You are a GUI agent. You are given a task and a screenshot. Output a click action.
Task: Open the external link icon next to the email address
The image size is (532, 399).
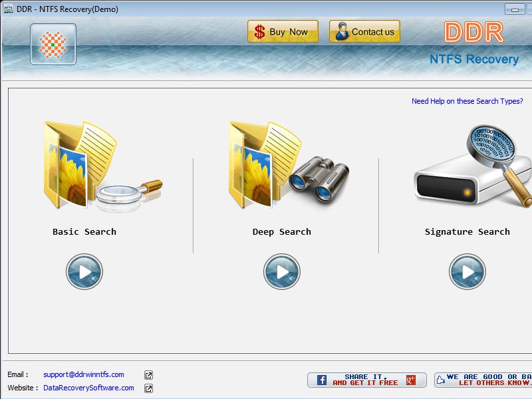click(x=148, y=375)
